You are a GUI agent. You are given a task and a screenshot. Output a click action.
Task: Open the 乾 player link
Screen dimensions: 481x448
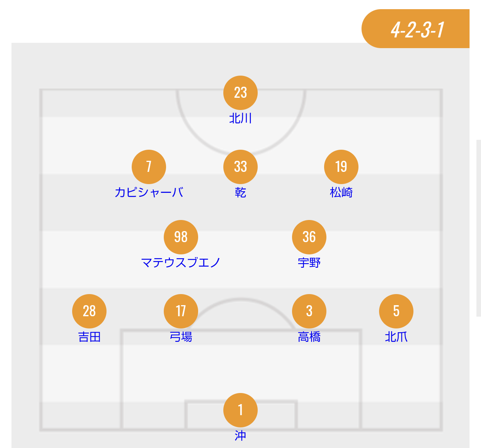pyautogui.click(x=240, y=192)
